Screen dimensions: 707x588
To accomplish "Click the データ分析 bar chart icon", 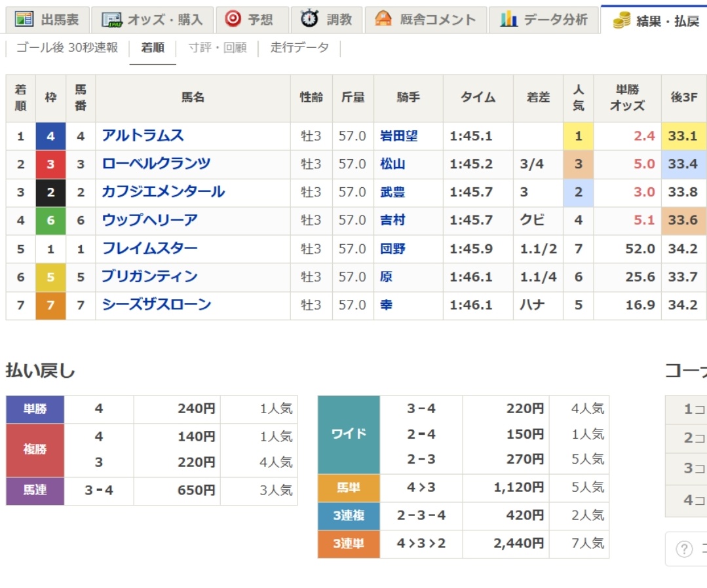I will (508, 19).
